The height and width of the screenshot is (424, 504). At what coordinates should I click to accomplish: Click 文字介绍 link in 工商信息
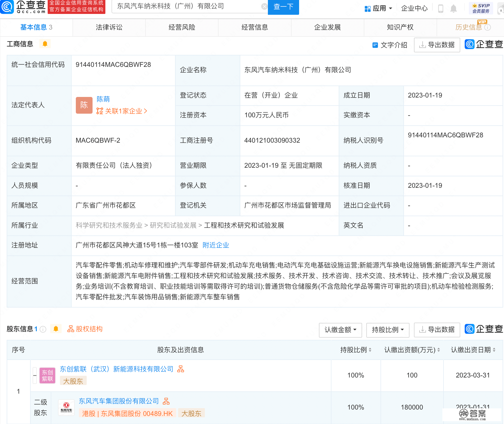coord(390,45)
